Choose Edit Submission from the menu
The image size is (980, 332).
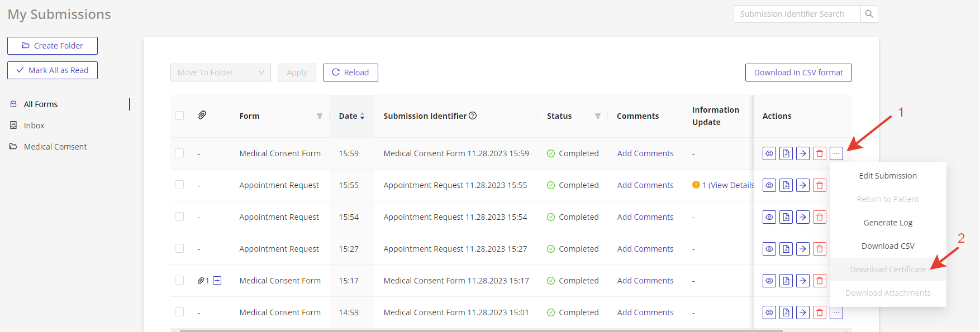(887, 176)
